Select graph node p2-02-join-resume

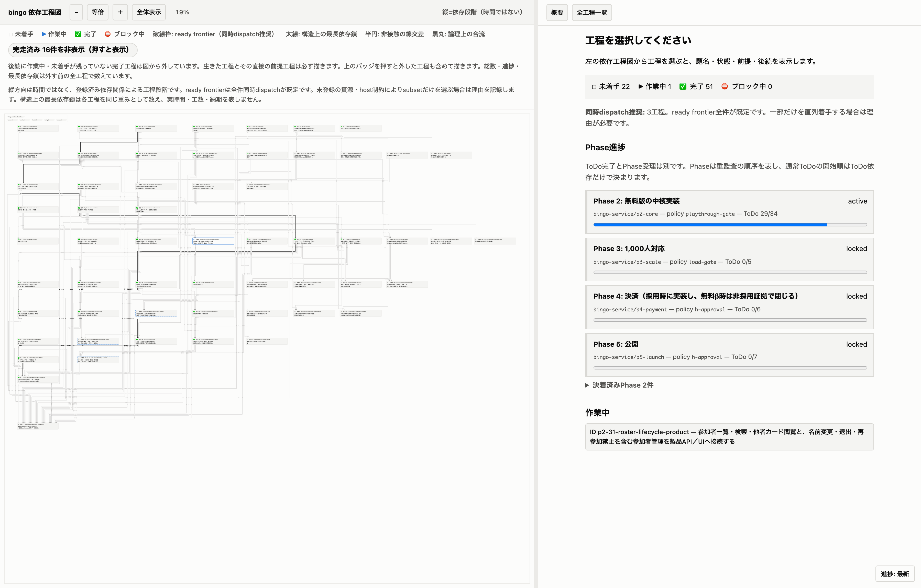(x=98, y=155)
